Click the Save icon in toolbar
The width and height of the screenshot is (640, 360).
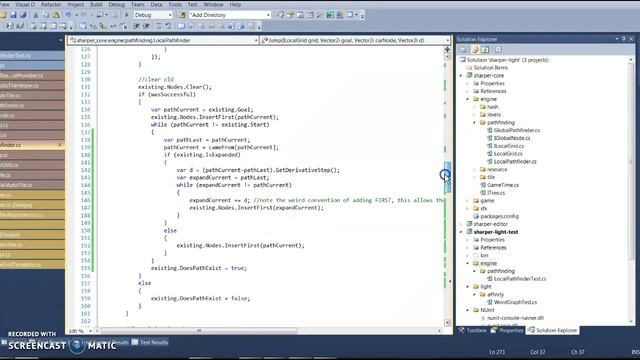tap(13, 15)
